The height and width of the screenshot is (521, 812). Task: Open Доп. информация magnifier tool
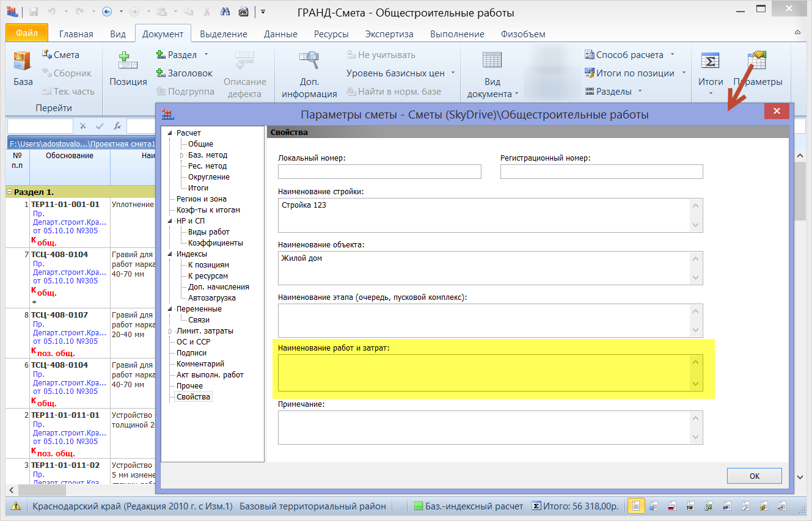[x=309, y=61]
